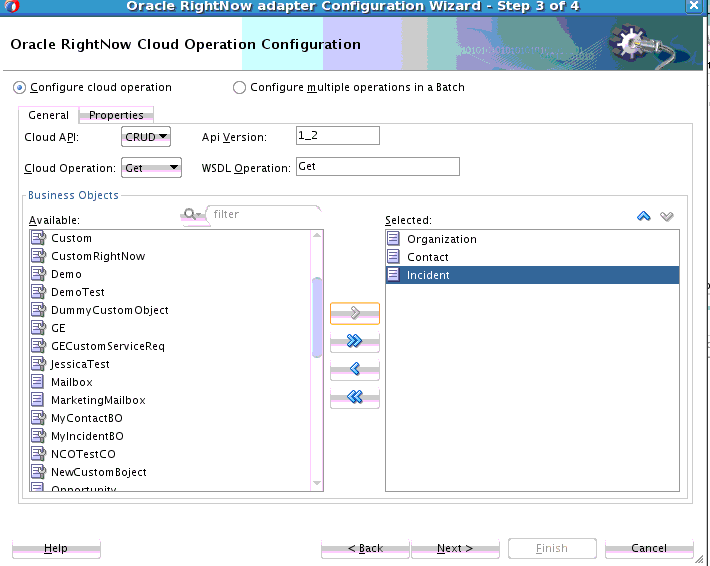Remove selected object with single left arrow

pos(355,369)
